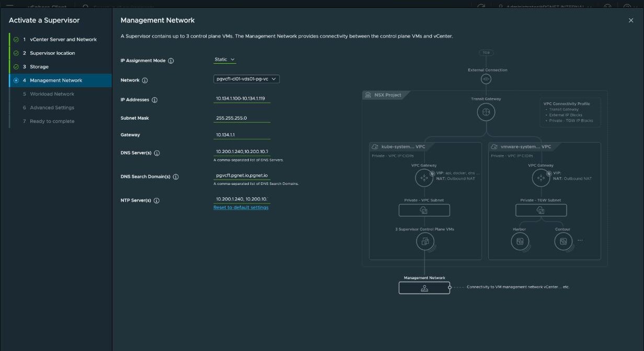Go to step 2 Supervisor location
The width and height of the screenshot is (644, 351).
coord(60,53)
